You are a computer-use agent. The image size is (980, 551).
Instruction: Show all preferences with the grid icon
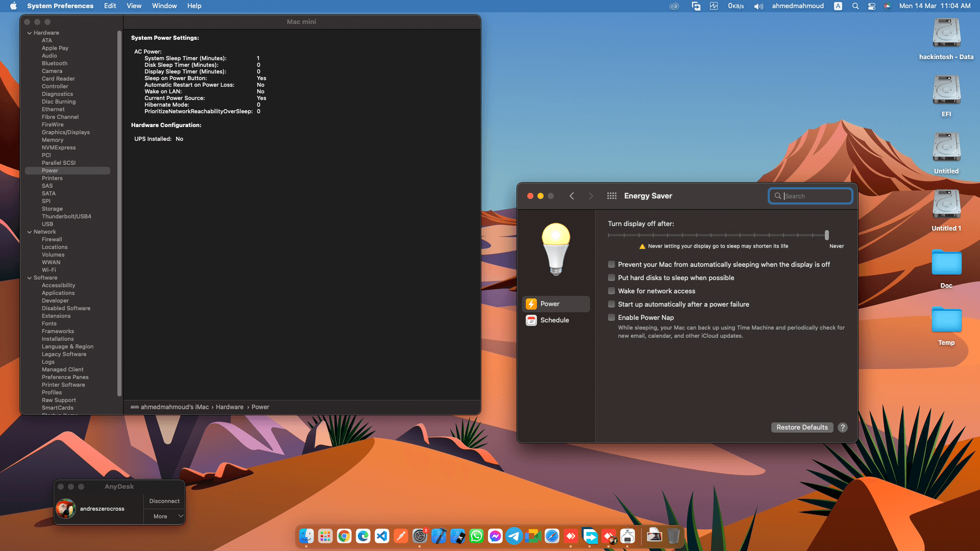coord(612,196)
